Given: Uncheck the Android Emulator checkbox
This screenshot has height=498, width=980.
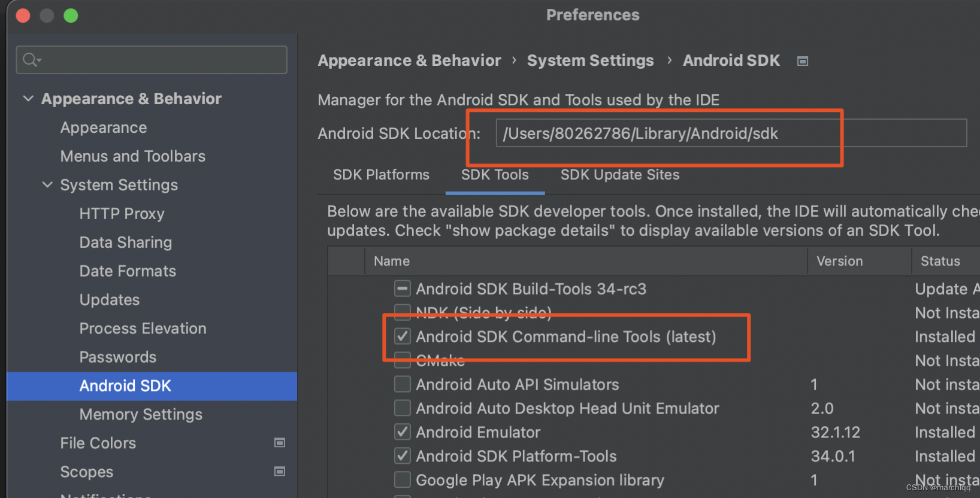Looking at the screenshot, I should (403, 432).
